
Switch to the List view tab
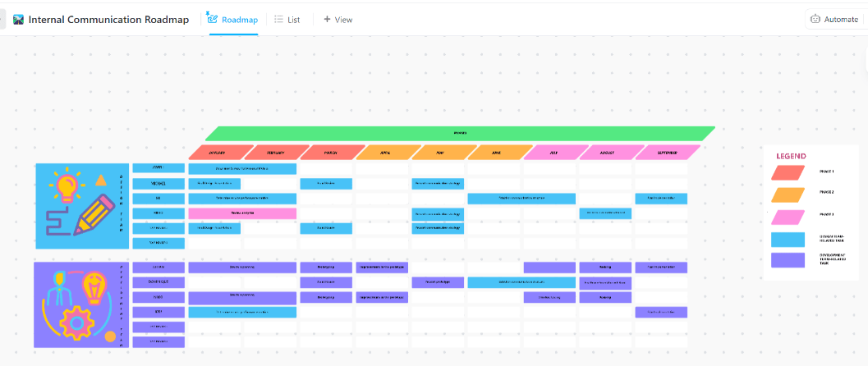click(x=287, y=20)
